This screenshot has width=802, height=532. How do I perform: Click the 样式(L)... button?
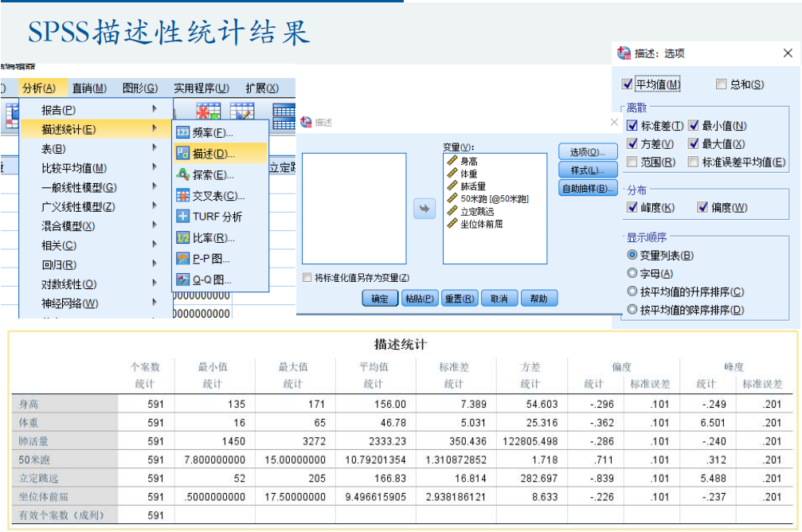[588, 170]
